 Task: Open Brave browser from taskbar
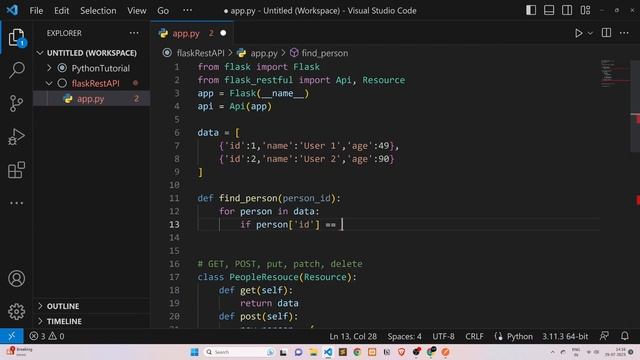pos(401,352)
